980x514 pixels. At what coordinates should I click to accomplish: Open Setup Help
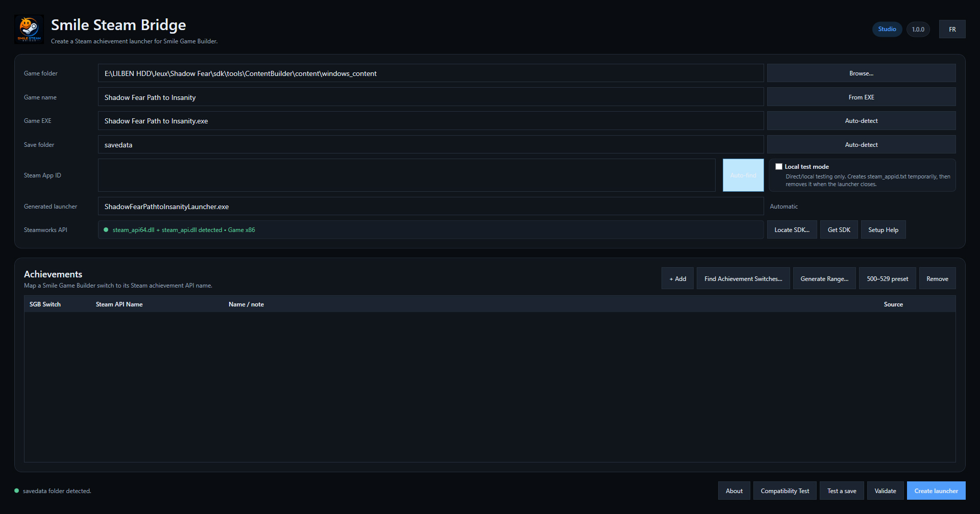(x=884, y=230)
